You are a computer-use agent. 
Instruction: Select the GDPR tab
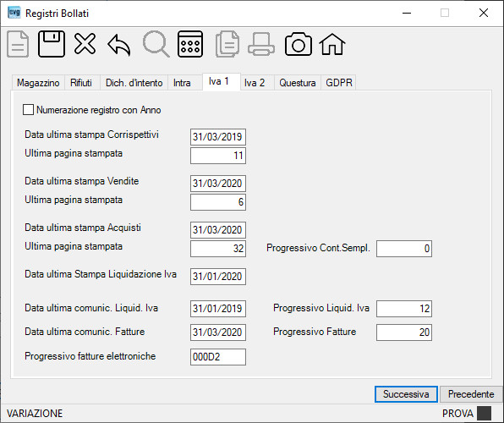(339, 83)
